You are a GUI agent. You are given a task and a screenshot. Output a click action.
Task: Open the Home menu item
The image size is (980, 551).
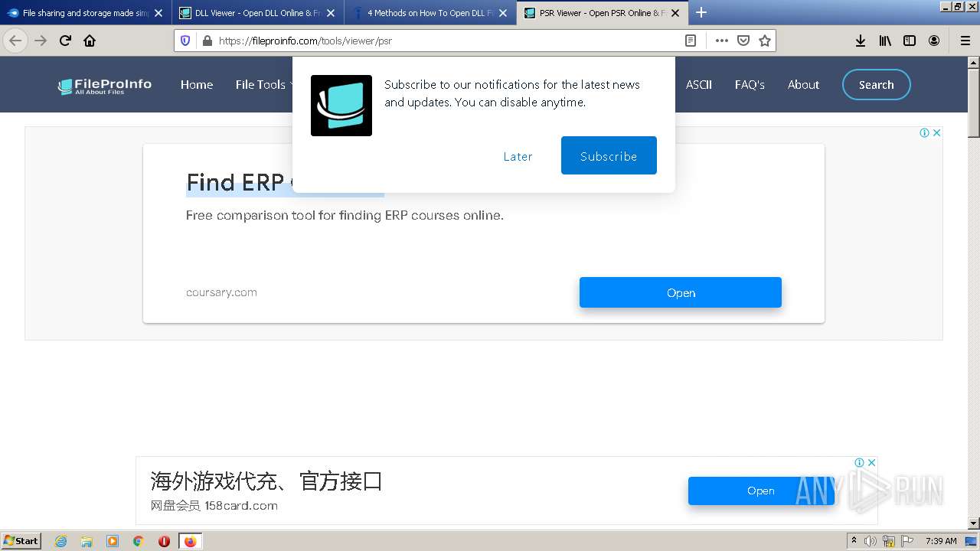197,85
